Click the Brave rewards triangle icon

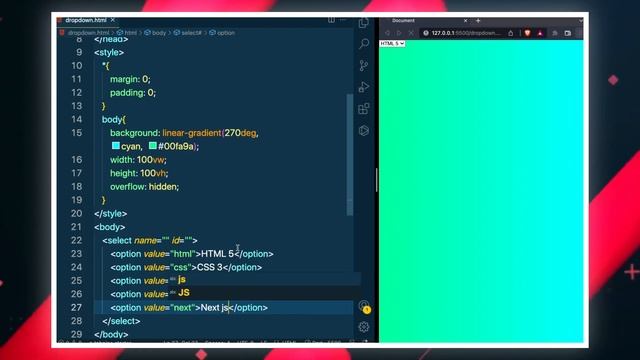[540, 33]
